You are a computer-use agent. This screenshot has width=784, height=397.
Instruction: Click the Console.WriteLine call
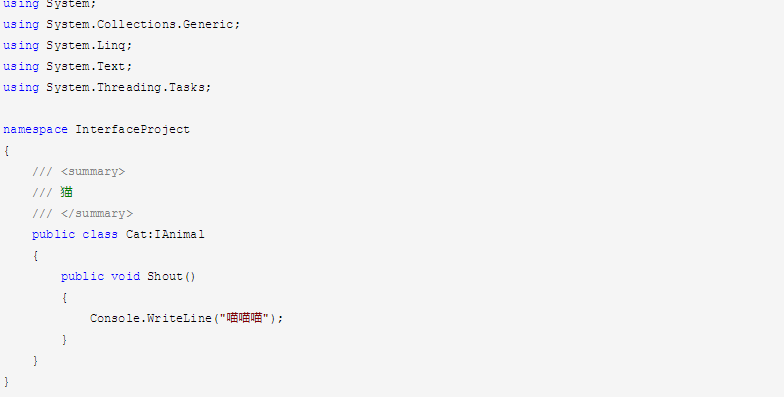151,318
